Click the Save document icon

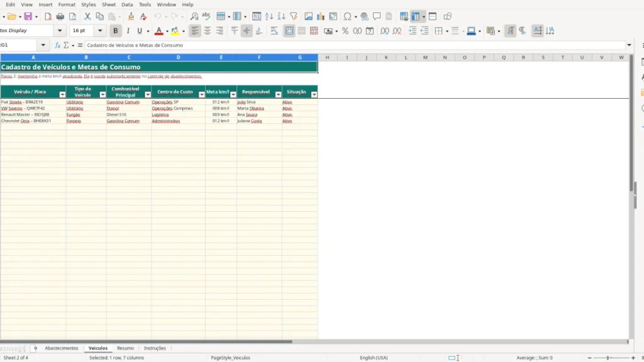[28, 16]
